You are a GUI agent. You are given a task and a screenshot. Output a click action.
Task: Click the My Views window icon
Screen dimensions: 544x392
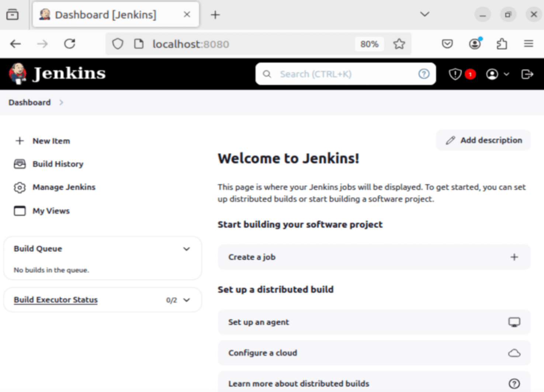(x=20, y=211)
